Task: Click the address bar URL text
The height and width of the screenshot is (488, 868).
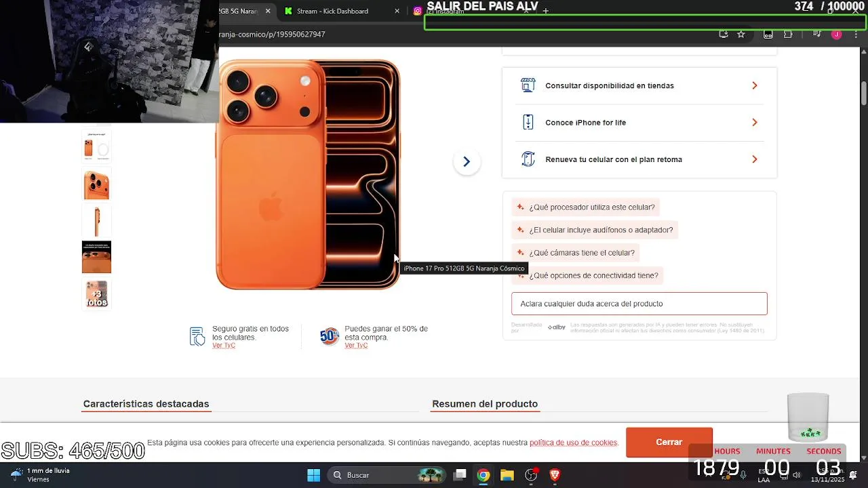Action: tap(272, 34)
